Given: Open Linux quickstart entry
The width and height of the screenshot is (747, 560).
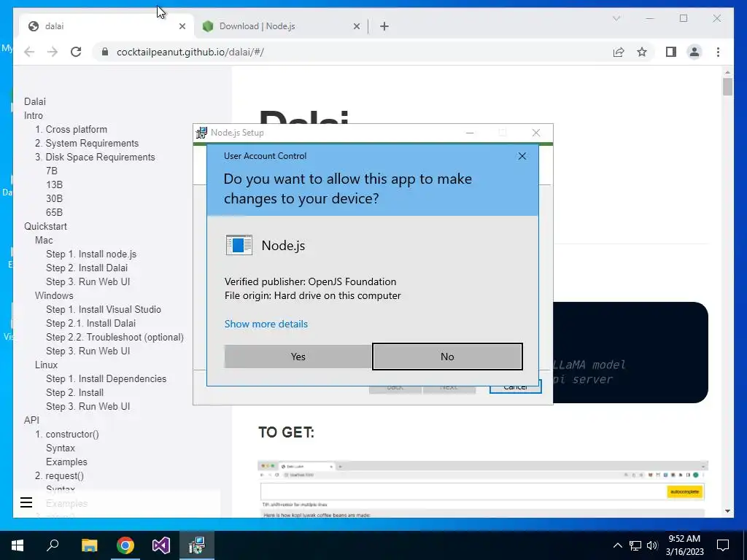Looking at the screenshot, I should 46,365.
